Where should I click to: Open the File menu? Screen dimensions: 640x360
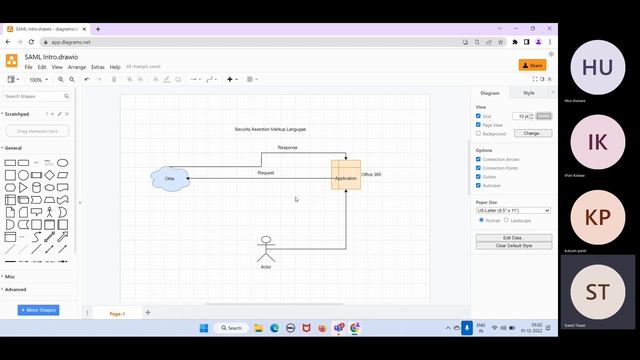28,67
